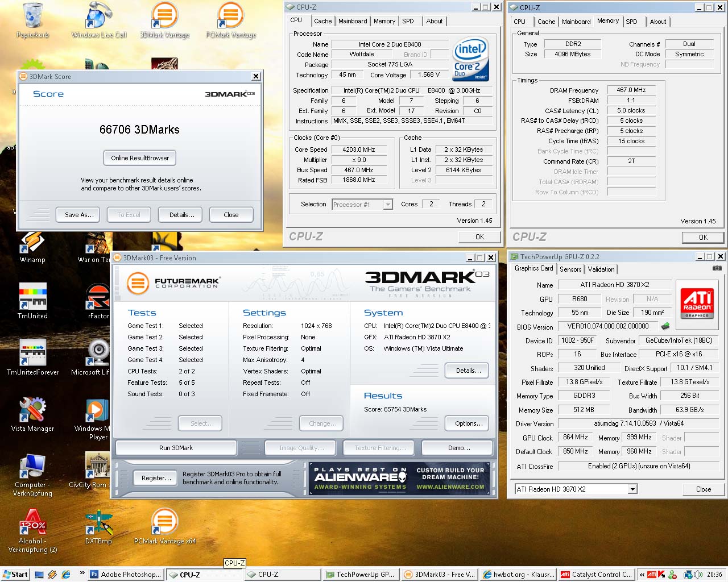This screenshot has height=582, width=728.
Task: Open the GPU-Z graphics card selector dropdown
Action: [632, 489]
